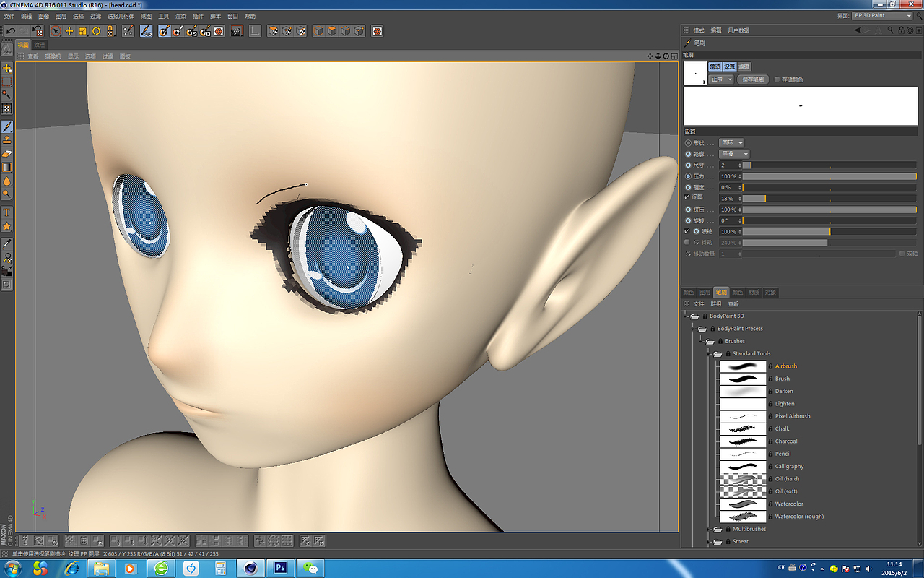The image size is (924, 578).
Task: Select the yellow move cross tool
Action: pos(69,31)
